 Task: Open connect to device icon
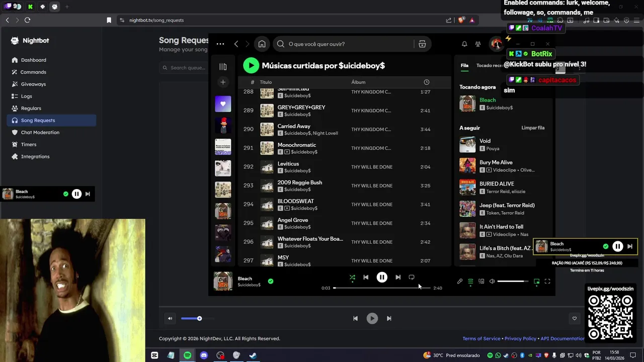[x=481, y=282]
